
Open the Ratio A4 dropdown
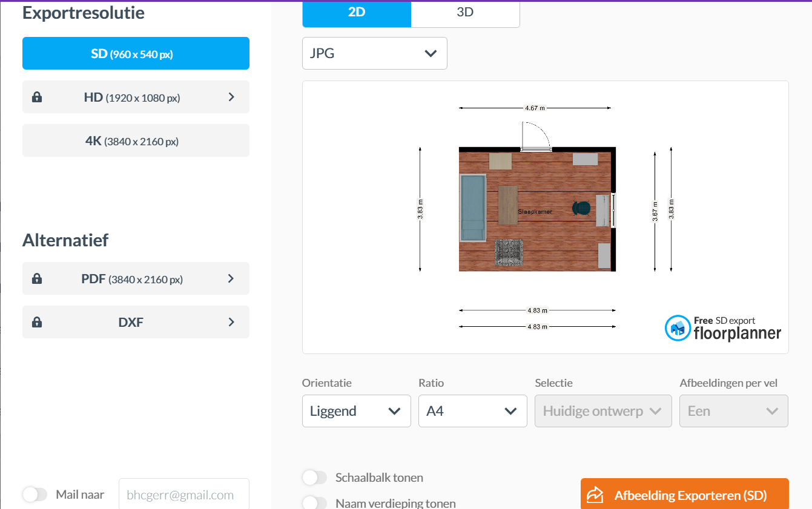click(472, 411)
